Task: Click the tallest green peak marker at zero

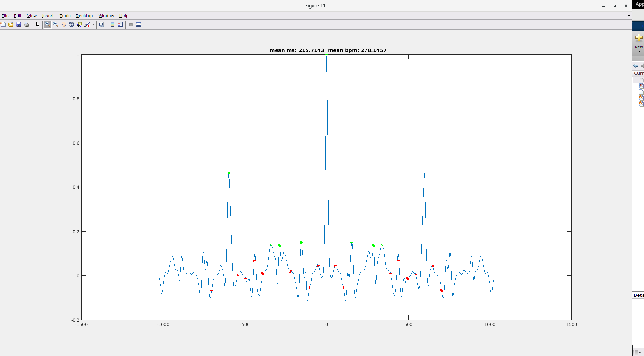Action: pyautogui.click(x=327, y=55)
